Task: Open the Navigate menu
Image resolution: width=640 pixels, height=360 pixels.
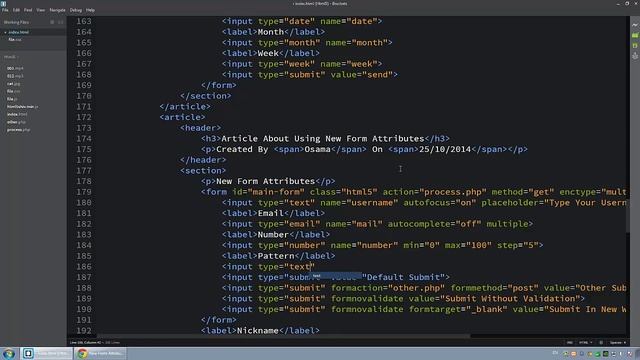Action: 57,10
